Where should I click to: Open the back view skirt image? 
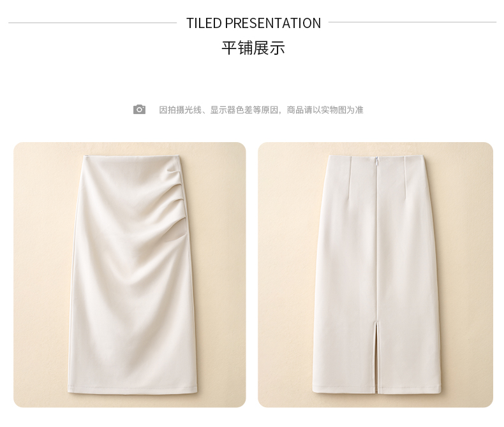coord(375,275)
